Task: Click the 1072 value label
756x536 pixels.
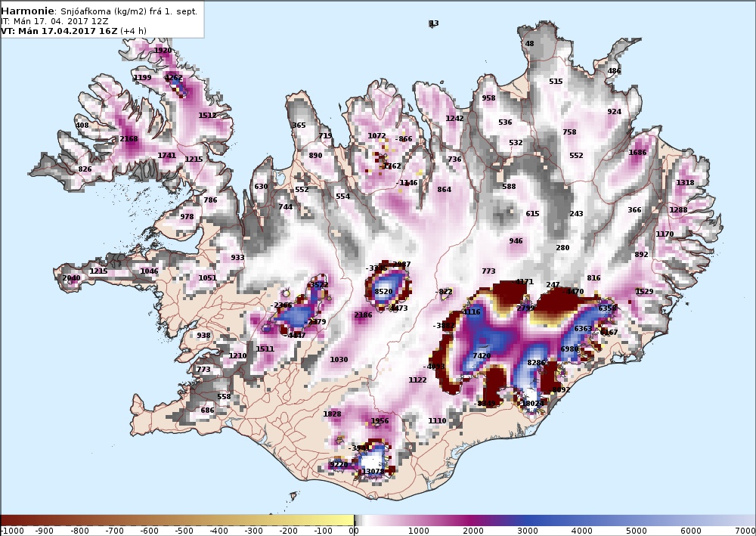Action: click(377, 135)
